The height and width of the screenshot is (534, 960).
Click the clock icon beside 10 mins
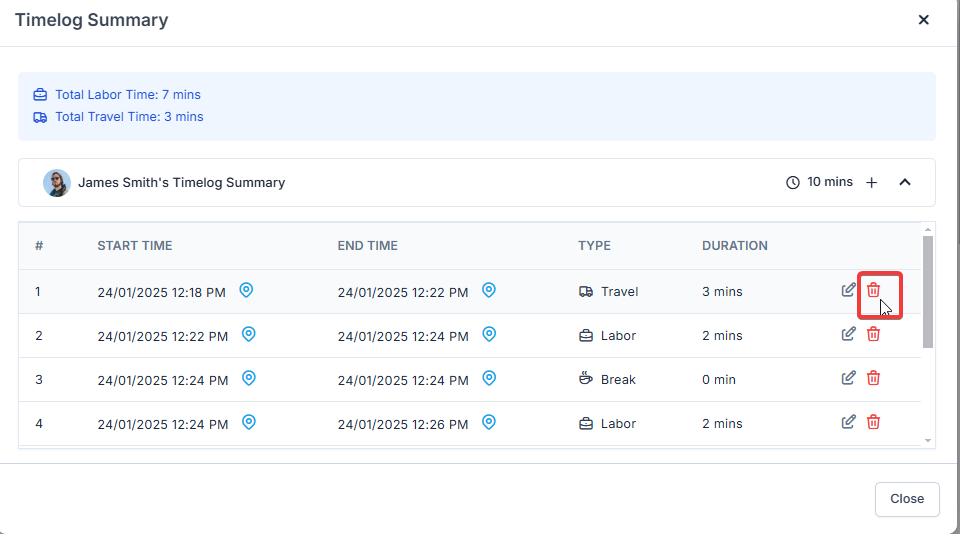[793, 182]
